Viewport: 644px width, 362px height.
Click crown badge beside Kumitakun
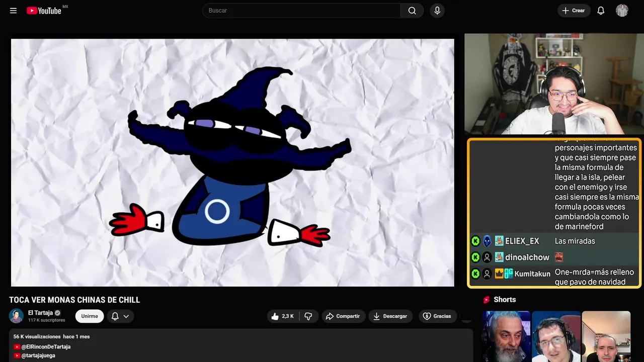tap(499, 274)
